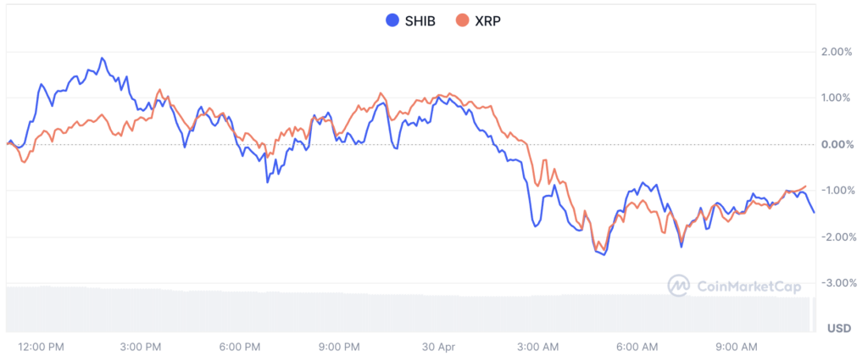Click the blue SHIB legend dot

point(392,20)
